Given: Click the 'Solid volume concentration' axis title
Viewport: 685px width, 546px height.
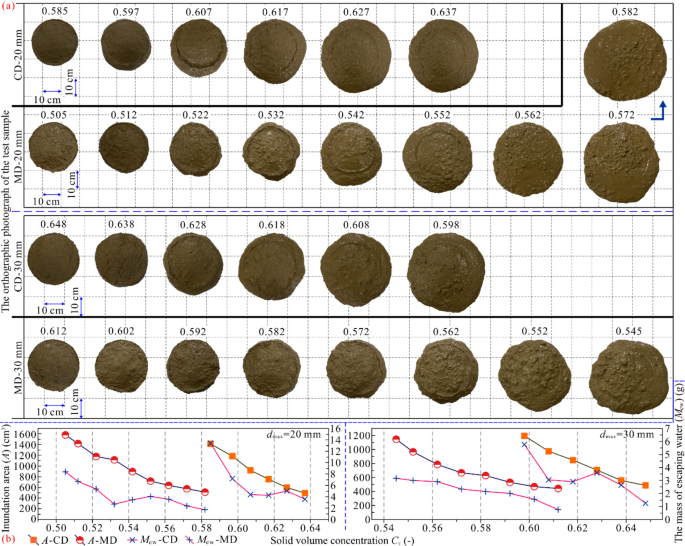Looking at the screenshot, I should tap(342, 540).
